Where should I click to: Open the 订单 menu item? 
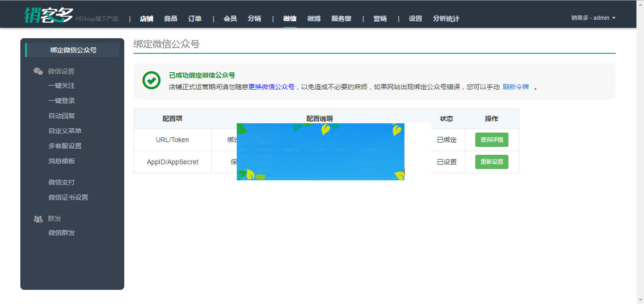(194, 19)
